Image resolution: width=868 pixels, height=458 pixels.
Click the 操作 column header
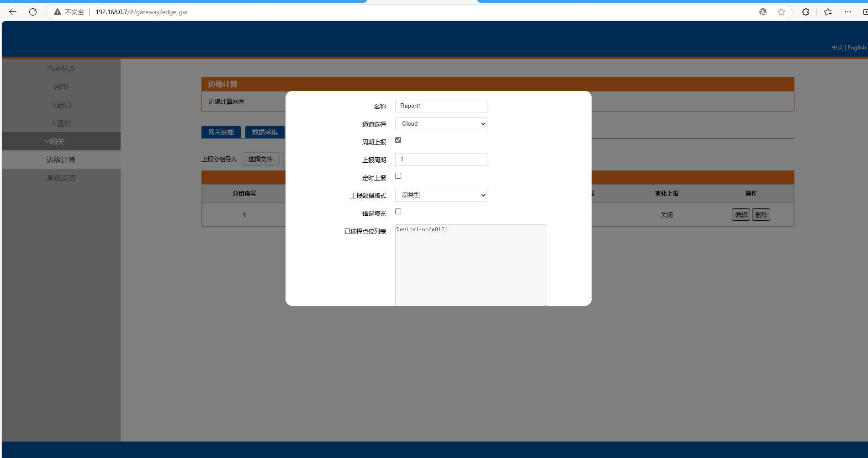(751, 193)
